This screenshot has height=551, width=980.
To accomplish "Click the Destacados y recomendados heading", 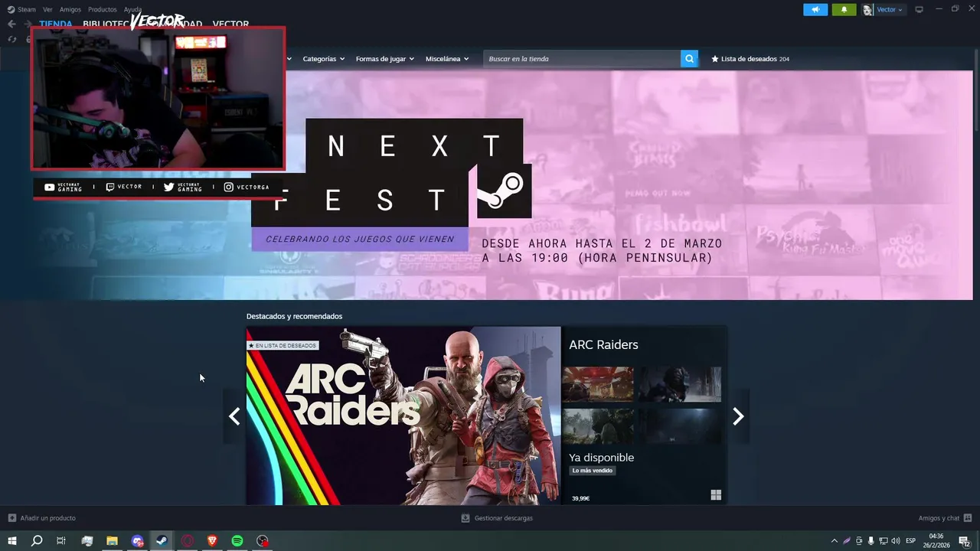I will 294,316.
